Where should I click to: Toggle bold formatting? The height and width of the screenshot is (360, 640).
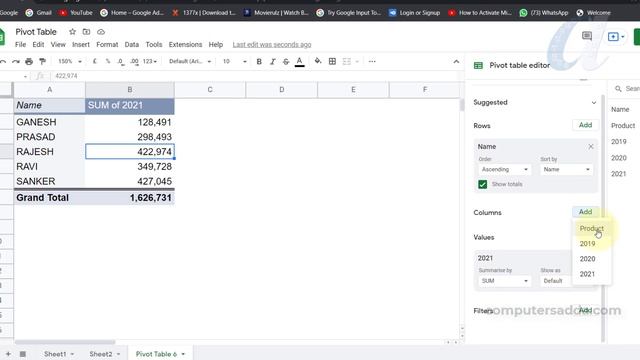259,62
